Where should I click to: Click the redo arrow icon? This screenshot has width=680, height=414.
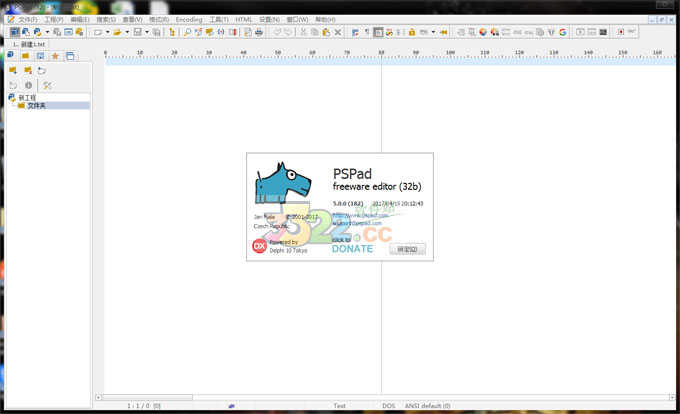[288, 32]
